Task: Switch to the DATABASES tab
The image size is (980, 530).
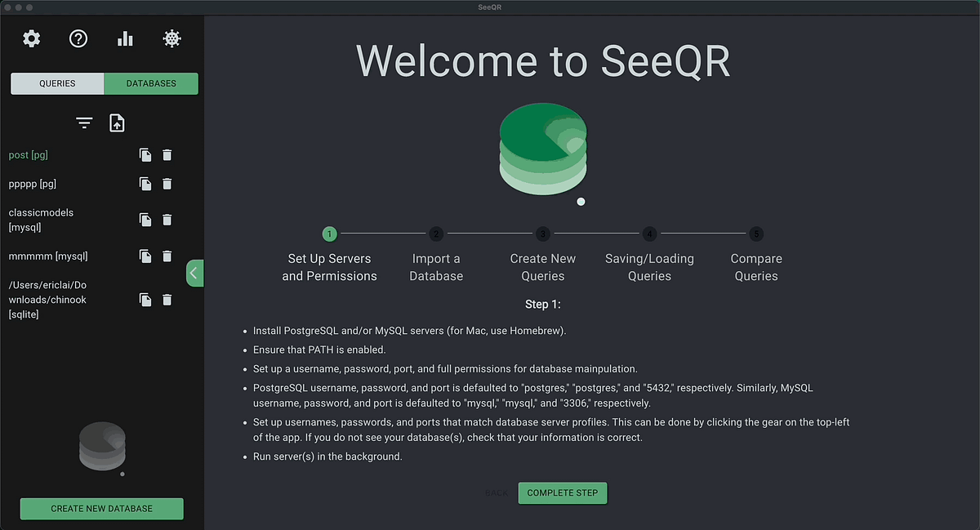Action: 151,83
